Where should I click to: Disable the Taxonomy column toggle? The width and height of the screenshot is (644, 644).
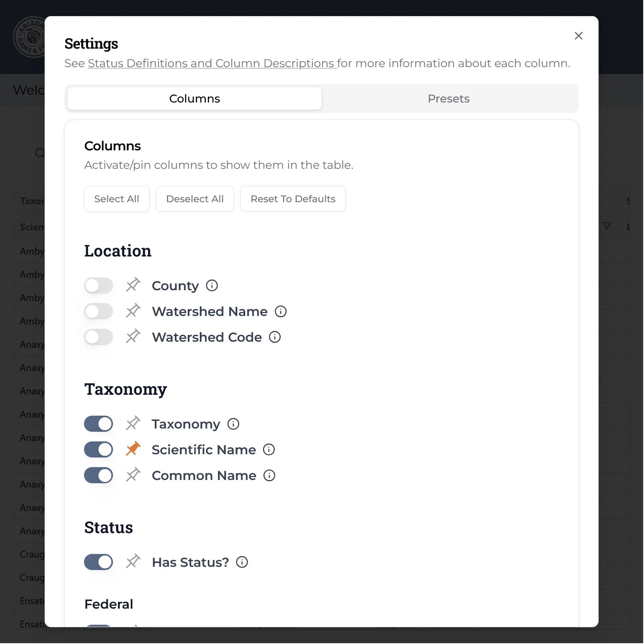tap(98, 423)
